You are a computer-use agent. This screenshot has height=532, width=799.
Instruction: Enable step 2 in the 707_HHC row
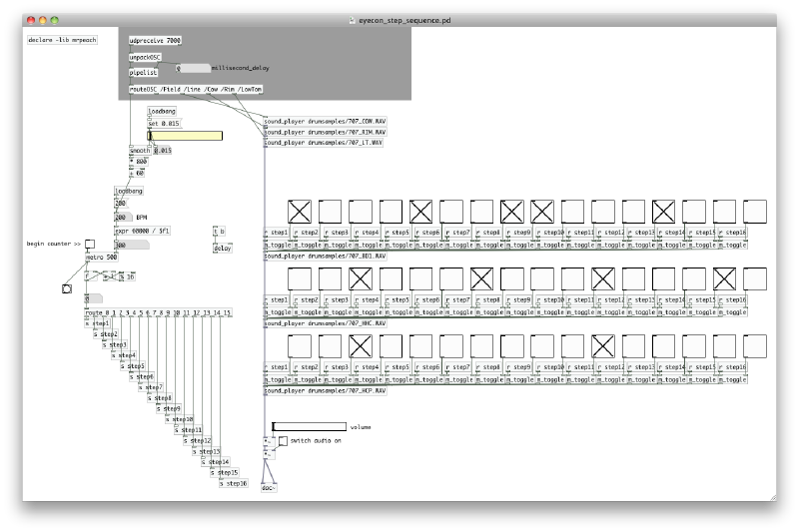pos(330,278)
